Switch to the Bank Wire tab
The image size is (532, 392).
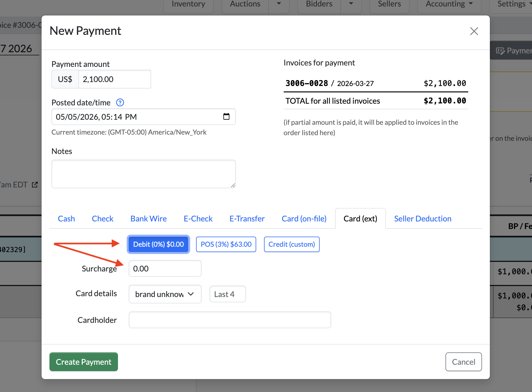pos(149,219)
